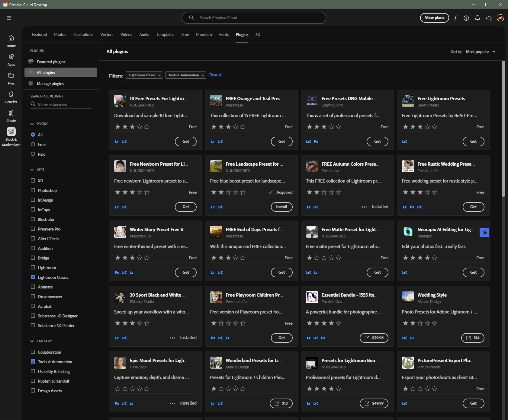Screen dimensions: 508x420
Task: Rate Free Matte Preset three stars
Action: point(324,258)
